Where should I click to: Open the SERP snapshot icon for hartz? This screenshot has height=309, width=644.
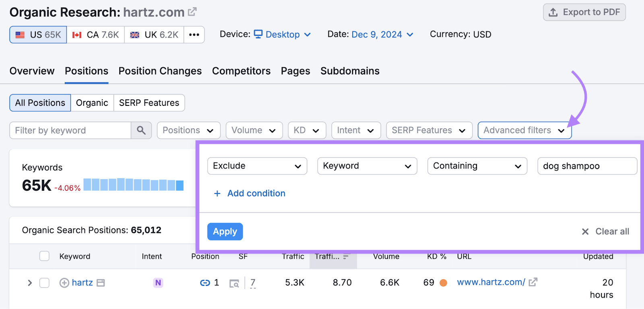[234, 283]
